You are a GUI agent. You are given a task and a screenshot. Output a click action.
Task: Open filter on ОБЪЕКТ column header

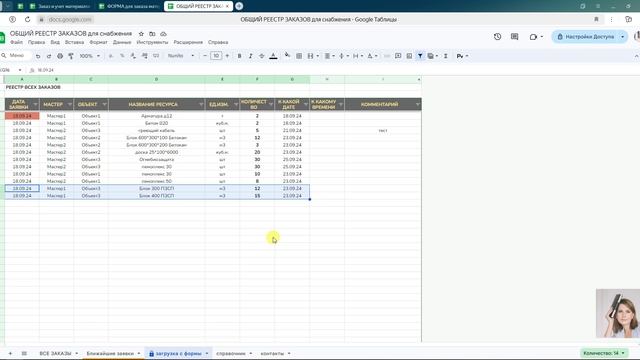point(104,105)
